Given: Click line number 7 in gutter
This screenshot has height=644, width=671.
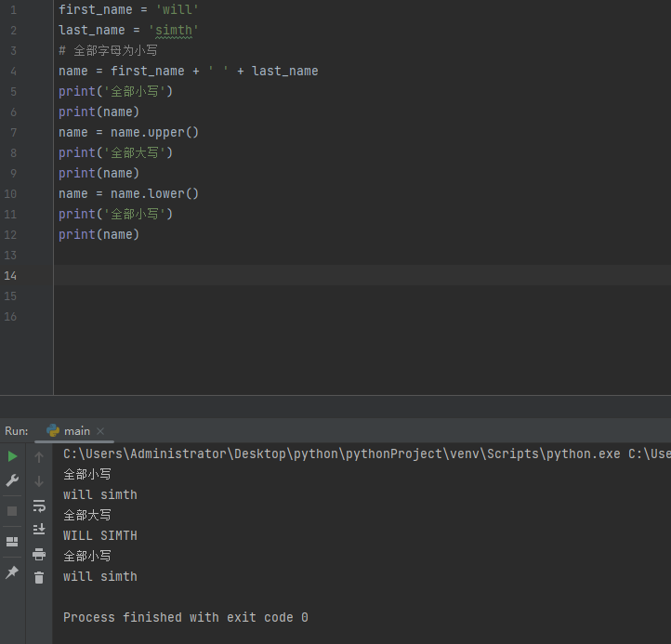Looking at the screenshot, I should coord(13,133).
